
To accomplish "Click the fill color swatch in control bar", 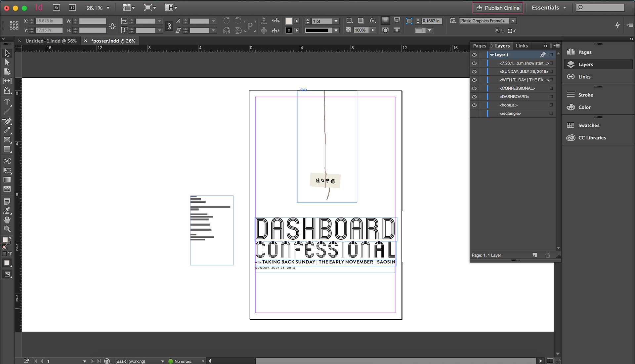I will coord(289,21).
